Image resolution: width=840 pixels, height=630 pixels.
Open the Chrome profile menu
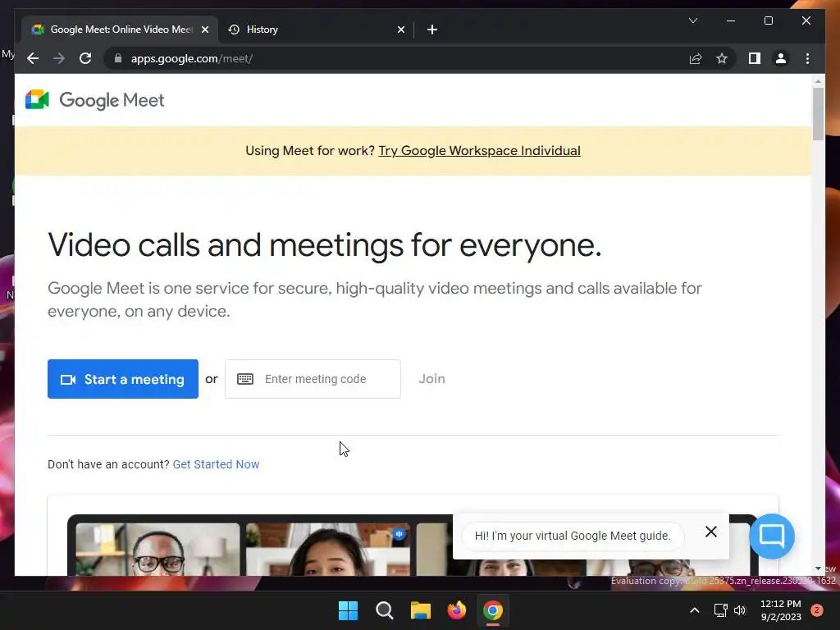(x=781, y=58)
